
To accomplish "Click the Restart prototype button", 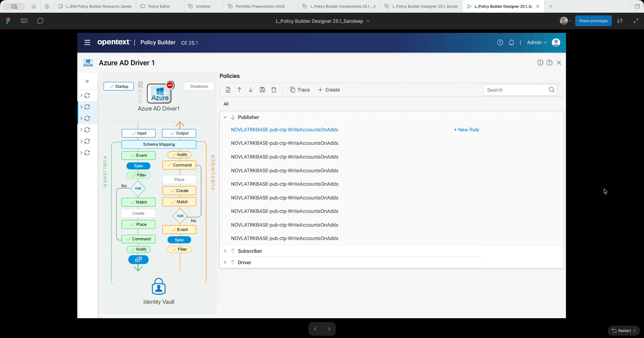I will point(624,331).
